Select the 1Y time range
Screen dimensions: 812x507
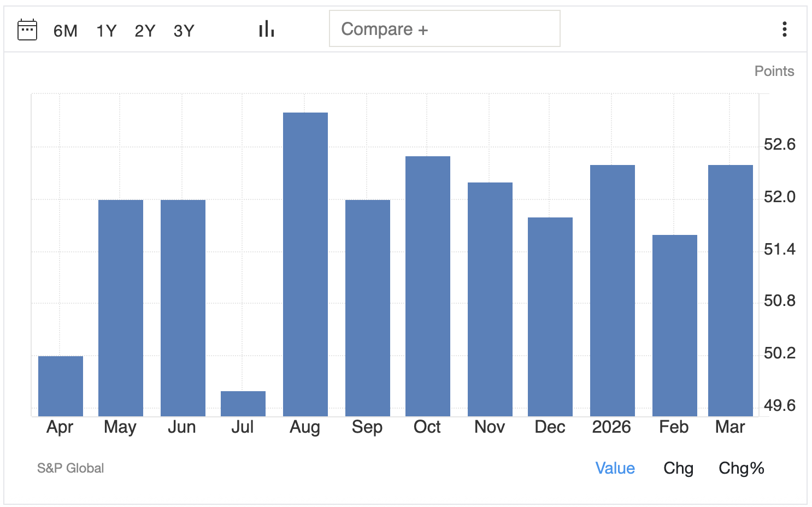(106, 31)
